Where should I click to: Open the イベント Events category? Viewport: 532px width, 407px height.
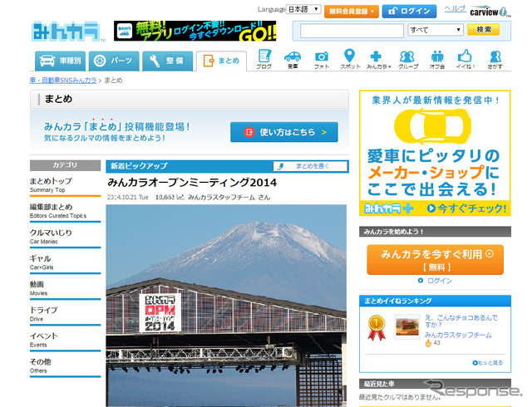click(65, 341)
